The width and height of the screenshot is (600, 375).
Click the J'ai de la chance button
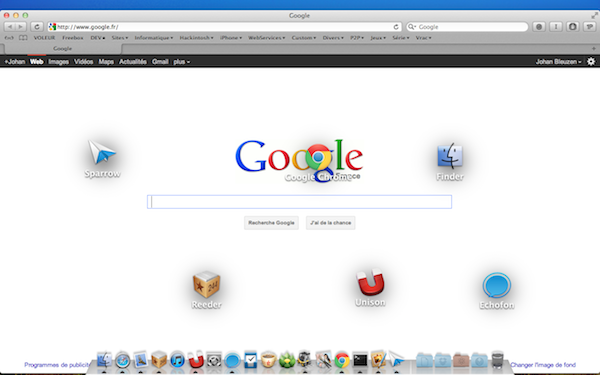coord(331,223)
